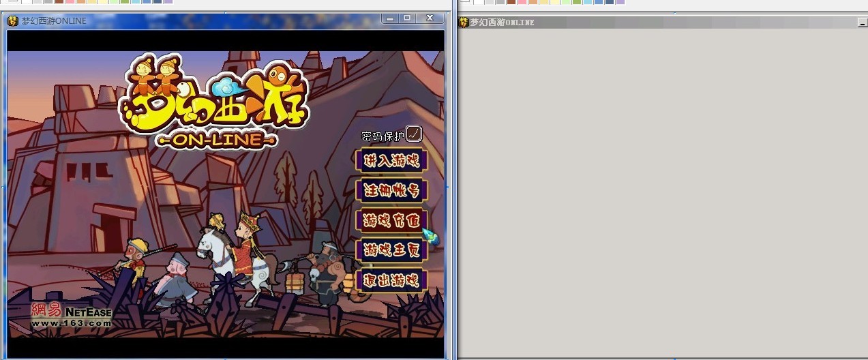Click the 退出游戏 exit button

(x=391, y=280)
